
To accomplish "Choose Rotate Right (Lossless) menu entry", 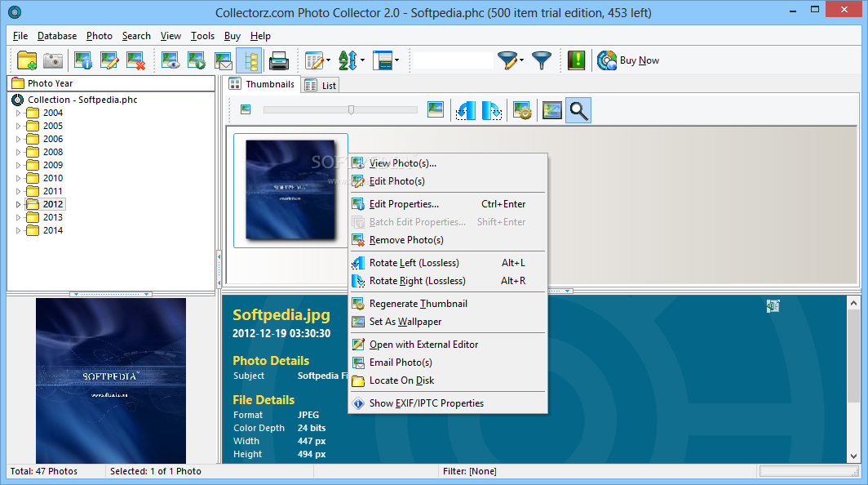I will click(x=447, y=281).
